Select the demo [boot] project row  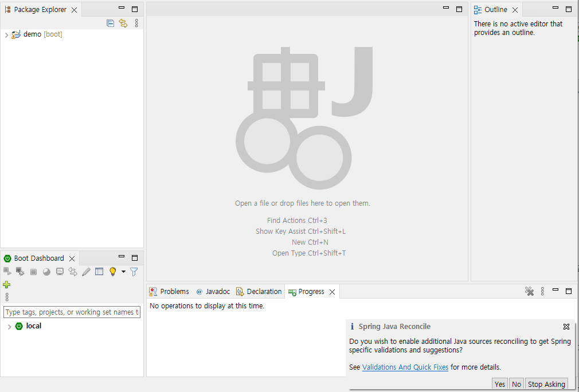[72, 34]
